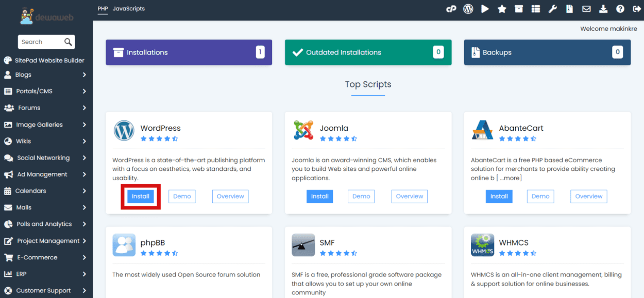Expand Customer Support chevron
Viewport: 644px width, 298px height.
point(84,290)
